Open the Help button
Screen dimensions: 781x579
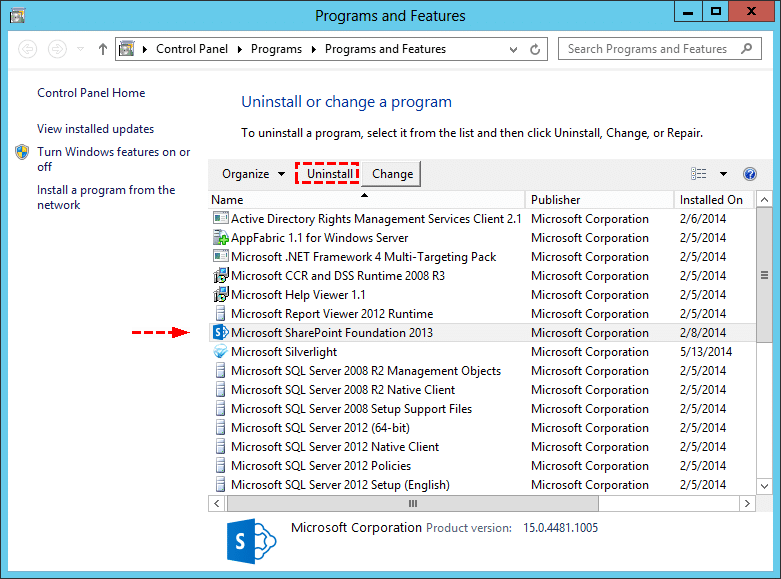coord(750,174)
